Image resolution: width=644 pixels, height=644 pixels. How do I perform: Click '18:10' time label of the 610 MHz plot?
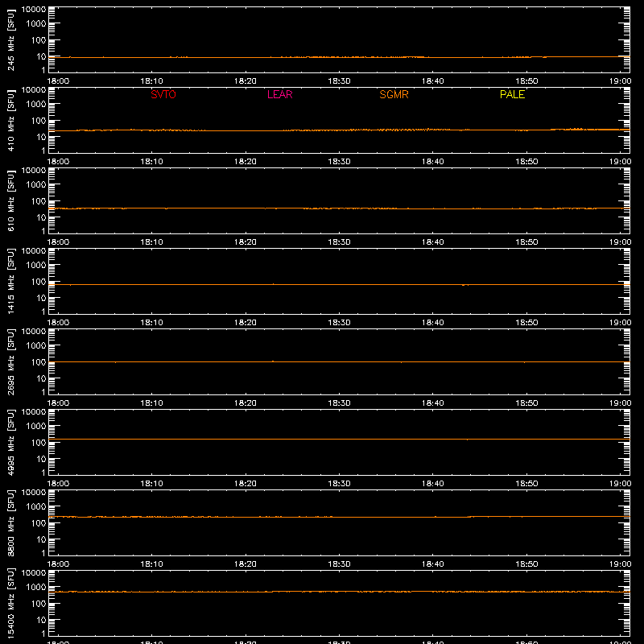(x=151, y=242)
